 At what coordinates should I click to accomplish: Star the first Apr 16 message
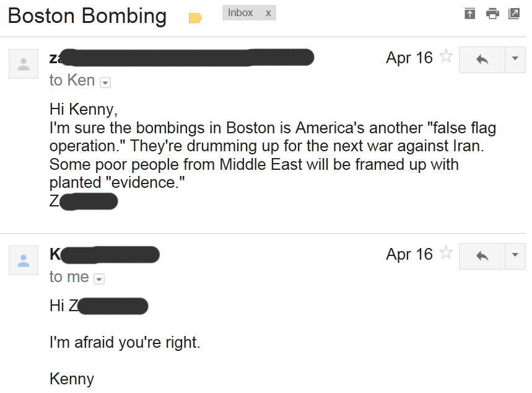coord(446,57)
